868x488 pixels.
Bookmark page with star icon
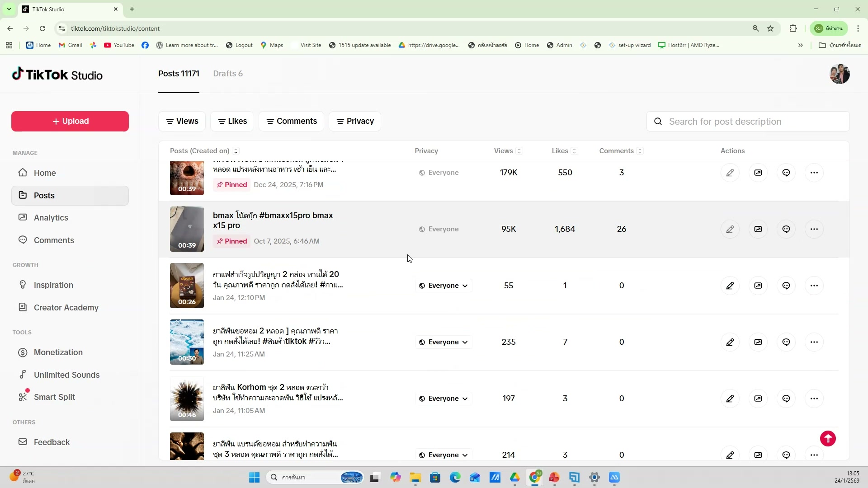pos(770,28)
